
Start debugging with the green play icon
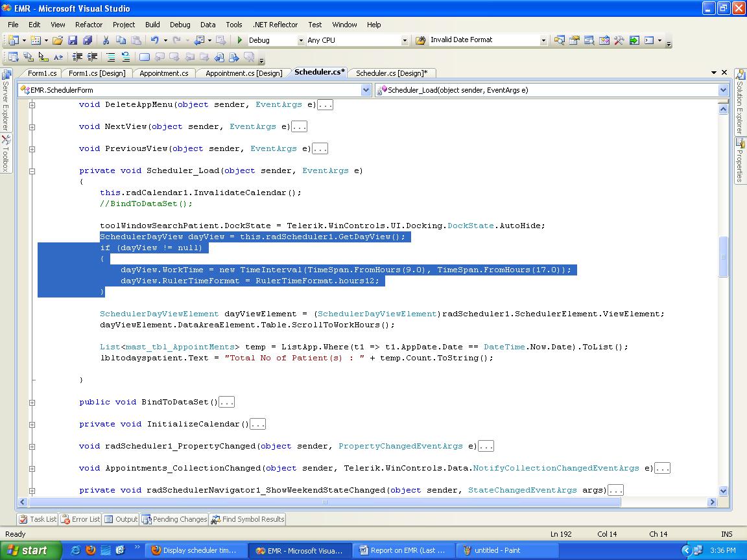pos(240,40)
